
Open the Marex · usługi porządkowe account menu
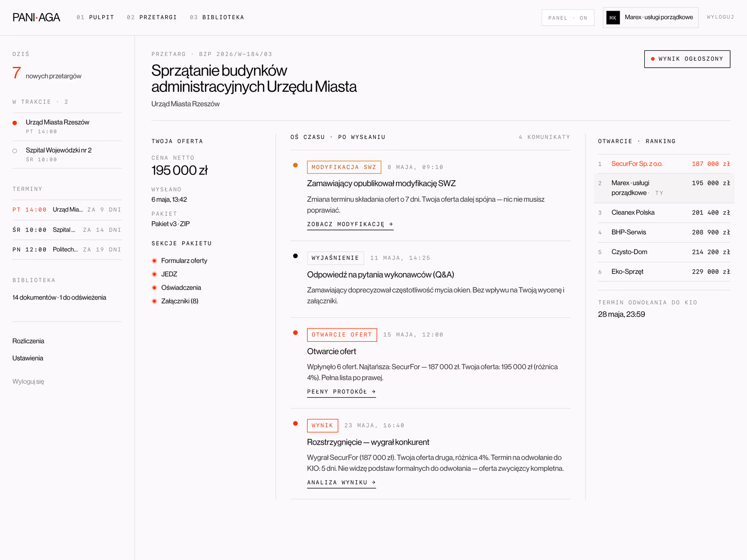pyautogui.click(x=650, y=18)
